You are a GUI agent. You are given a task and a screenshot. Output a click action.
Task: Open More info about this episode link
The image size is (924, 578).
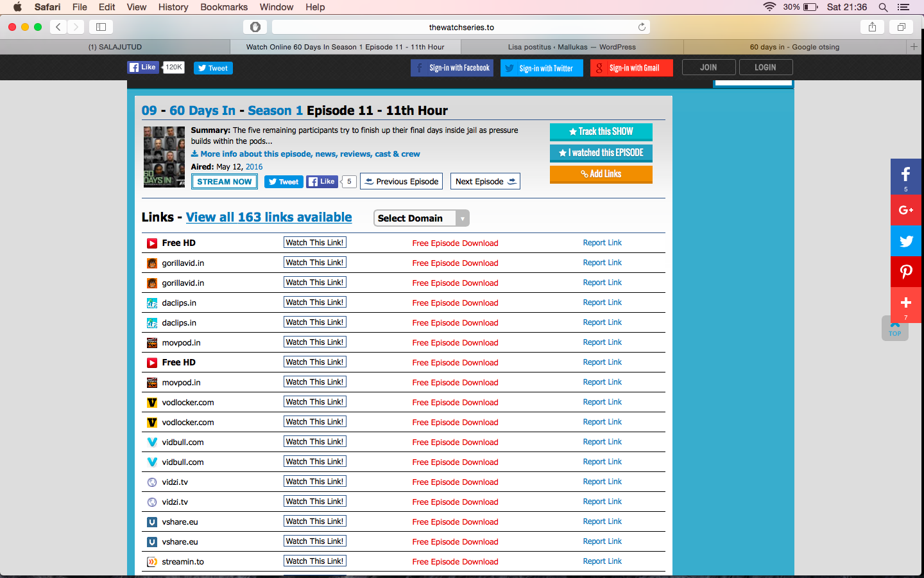305,154
